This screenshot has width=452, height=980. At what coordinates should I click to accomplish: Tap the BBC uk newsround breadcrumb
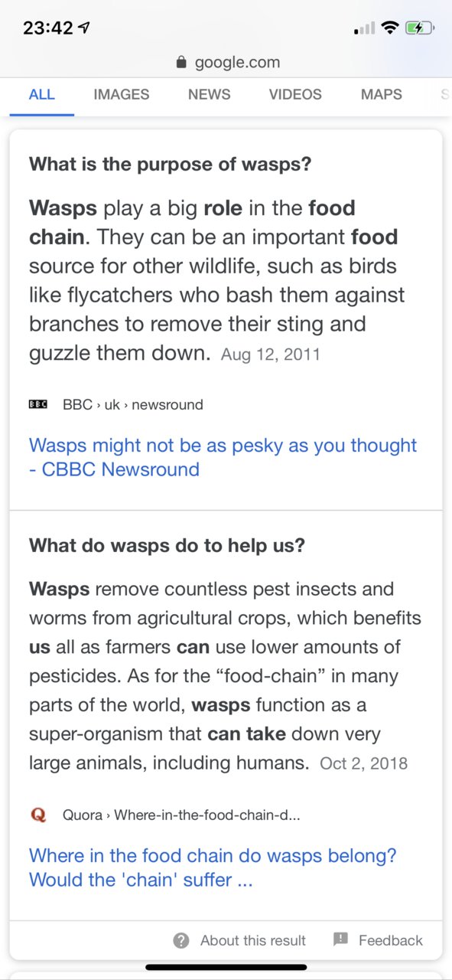(x=133, y=404)
